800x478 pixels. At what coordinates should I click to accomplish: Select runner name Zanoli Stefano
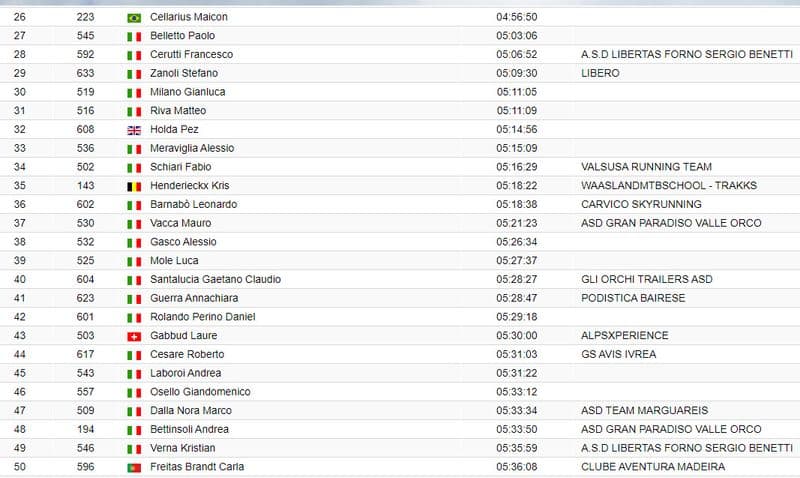point(184,73)
